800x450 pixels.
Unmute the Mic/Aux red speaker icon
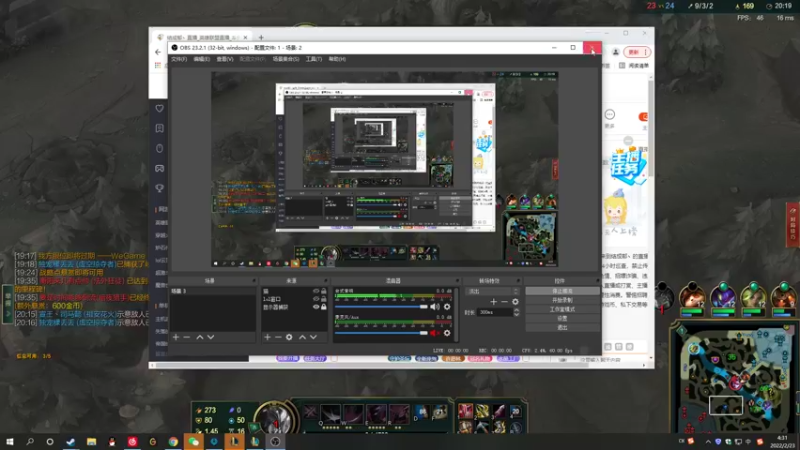click(x=434, y=333)
